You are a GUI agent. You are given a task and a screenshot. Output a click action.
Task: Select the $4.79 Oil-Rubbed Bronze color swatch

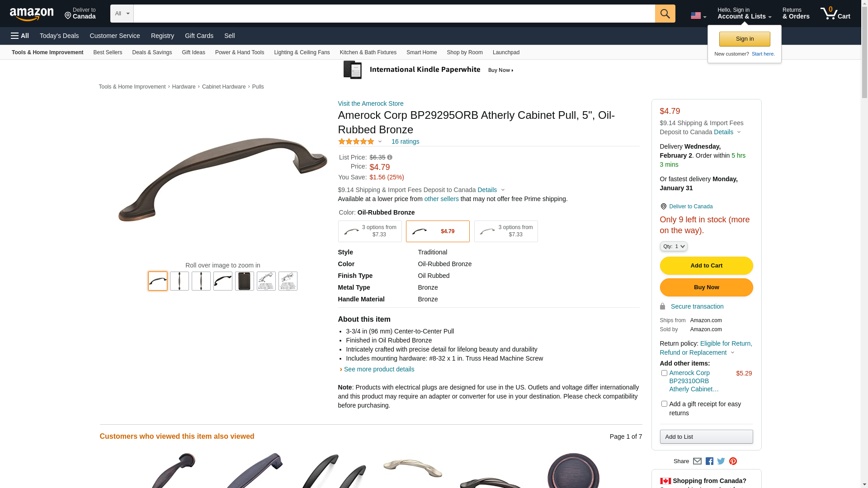coord(438,231)
